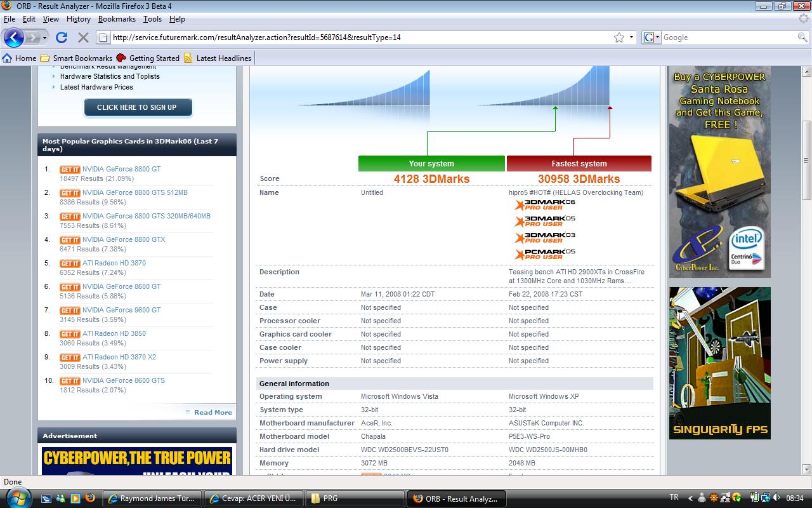Click the 3DMark05 Pro User badge
This screenshot has height=508, width=812.
(545, 221)
